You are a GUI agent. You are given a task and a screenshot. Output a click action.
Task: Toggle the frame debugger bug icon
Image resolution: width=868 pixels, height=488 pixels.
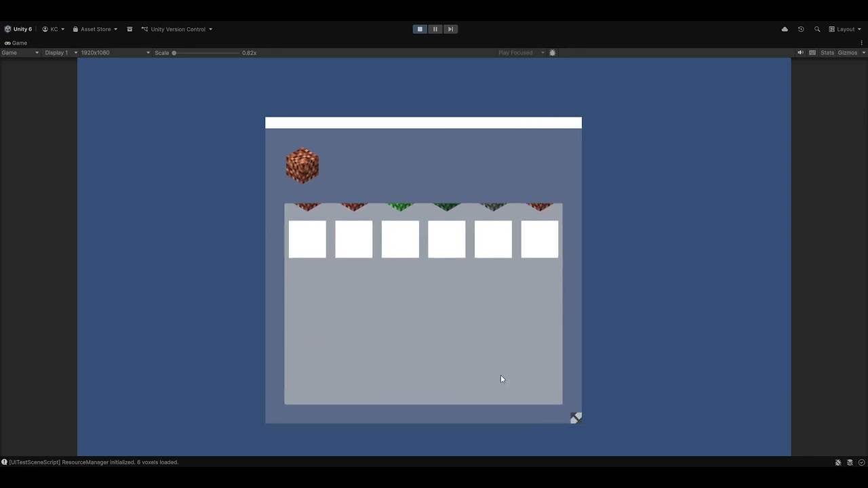coord(553,53)
